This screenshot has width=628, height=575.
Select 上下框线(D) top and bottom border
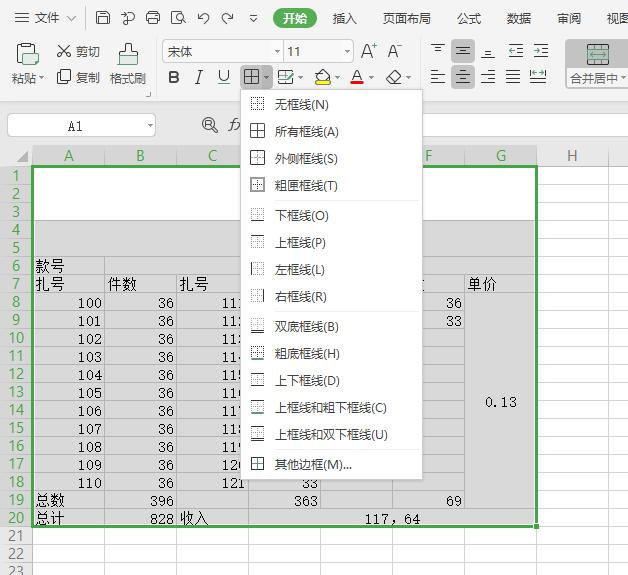pyautogui.click(x=332, y=380)
